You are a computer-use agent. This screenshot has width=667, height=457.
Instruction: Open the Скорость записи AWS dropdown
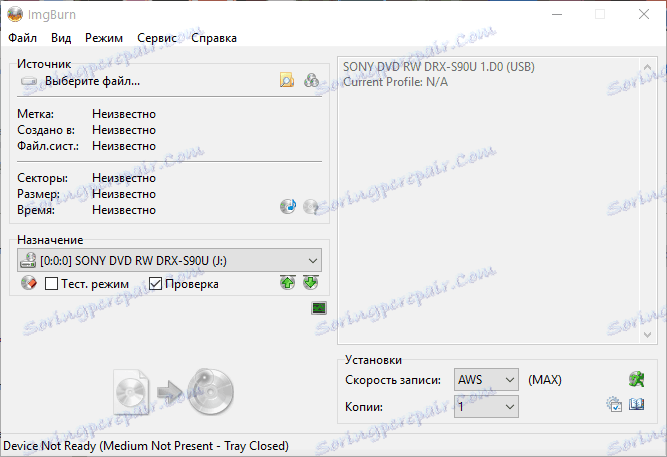486,380
